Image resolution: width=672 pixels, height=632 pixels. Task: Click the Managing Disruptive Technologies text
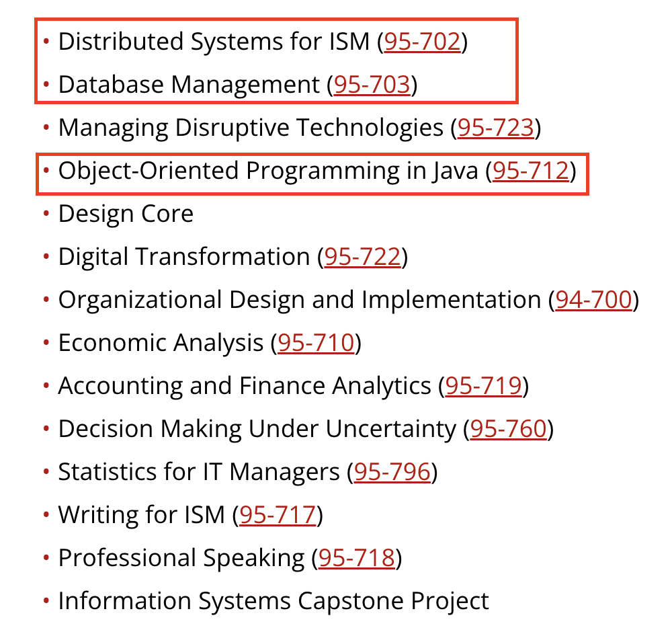pyautogui.click(x=251, y=128)
